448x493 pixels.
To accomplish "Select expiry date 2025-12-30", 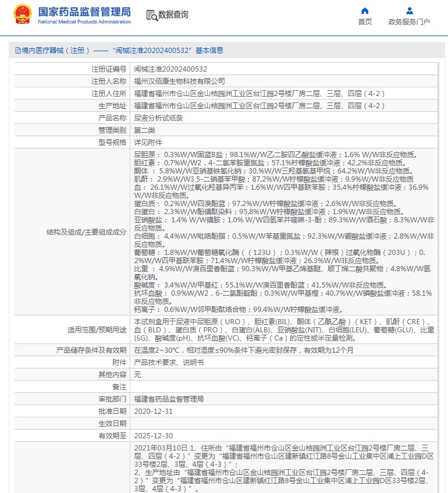I will pyautogui.click(x=154, y=436).
